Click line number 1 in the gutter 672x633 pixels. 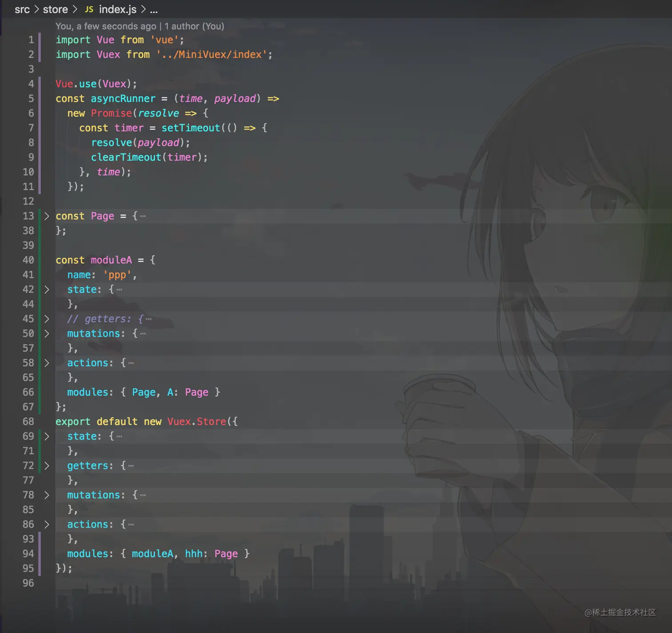pos(31,40)
